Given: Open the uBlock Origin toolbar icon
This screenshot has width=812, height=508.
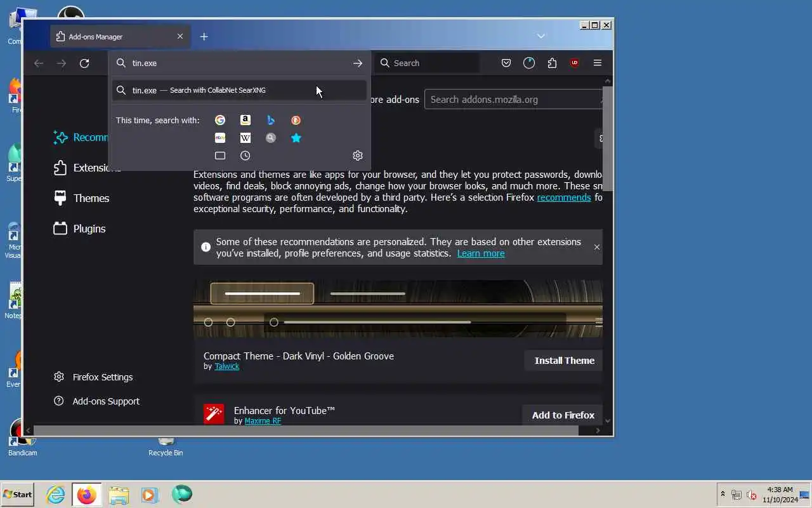Looking at the screenshot, I should [575, 63].
